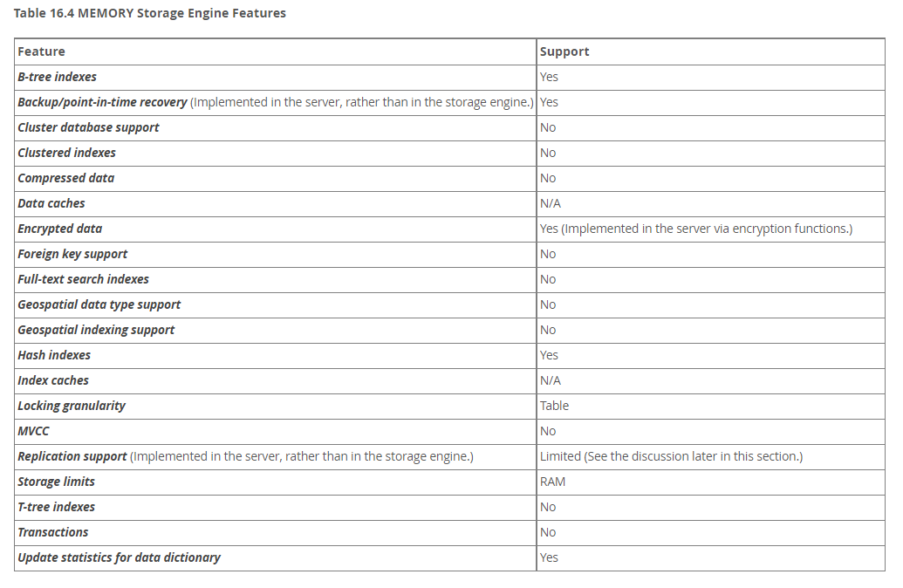The height and width of the screenshot is (588, 903).
Task: Select the "Hash indexes" feature label
Action: (x=54, y=355)
